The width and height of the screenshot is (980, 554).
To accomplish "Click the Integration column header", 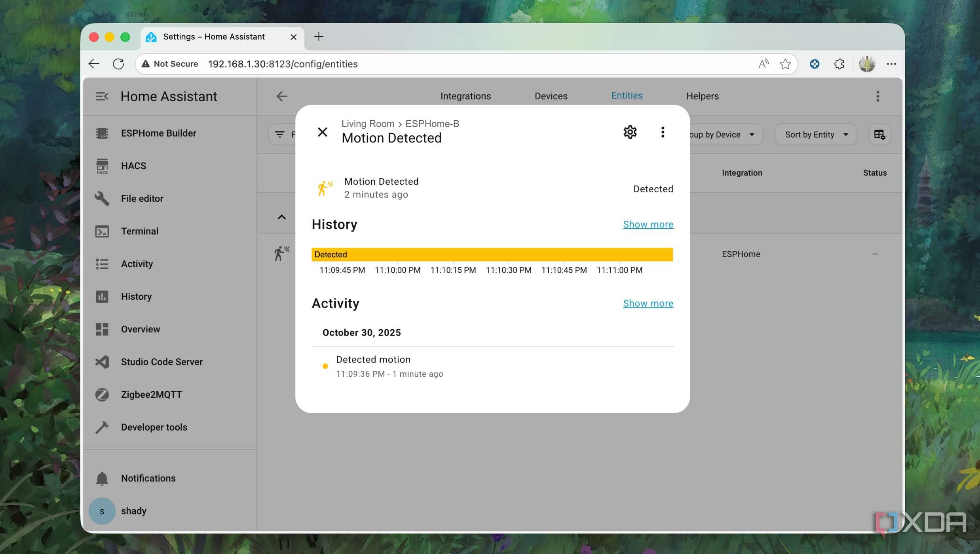I will coord(742,173).
